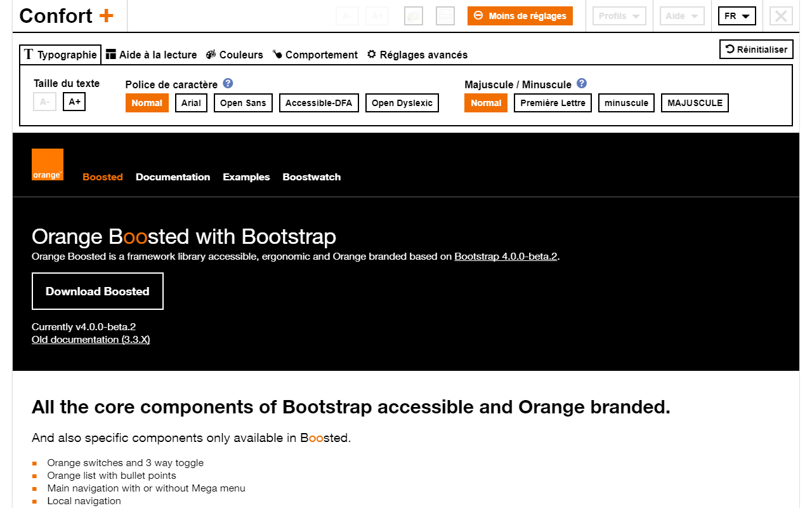Viewport: 812px width, 508px height.
Task: Select the Arial font option
Action: (191, 103)
